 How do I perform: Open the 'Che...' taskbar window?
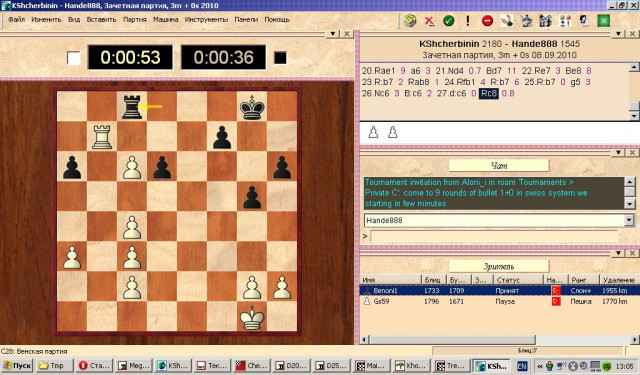tap(252, 366)
